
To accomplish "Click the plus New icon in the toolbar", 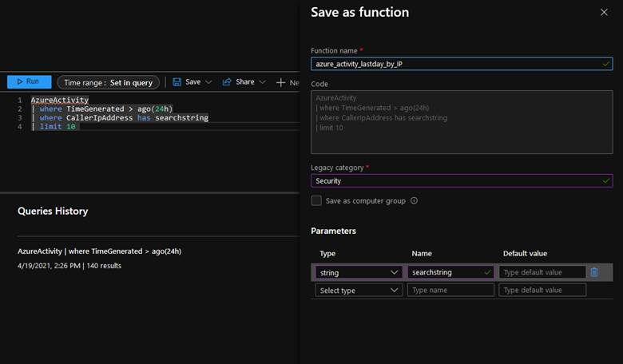I will 280,82.
